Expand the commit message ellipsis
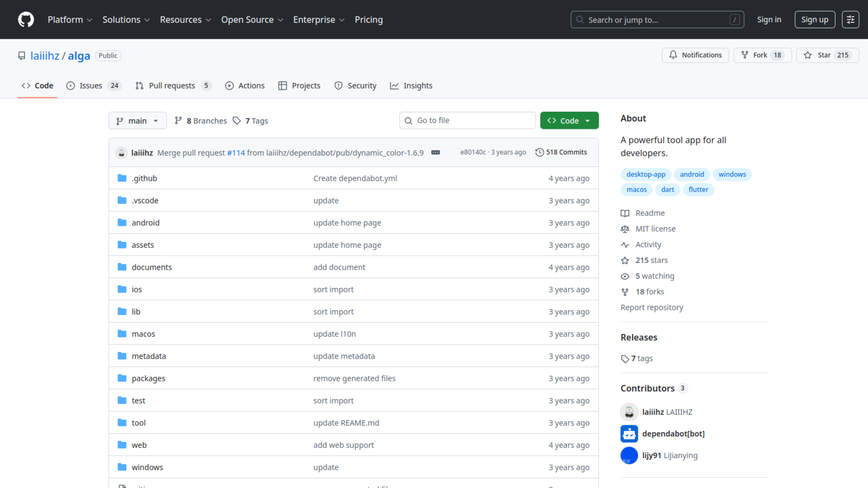The image size is (868, 488). 435,153
